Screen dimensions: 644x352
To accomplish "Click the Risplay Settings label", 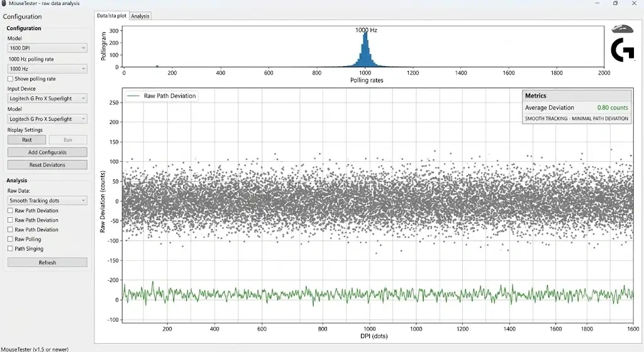I will (25, 130).
